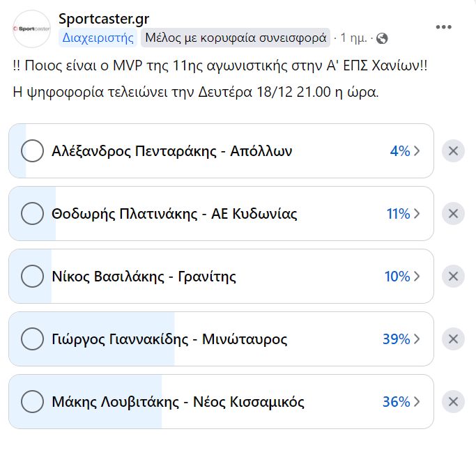Remove the Γιώργος Γιαννακίδης poll option

[x=453, y=339]
